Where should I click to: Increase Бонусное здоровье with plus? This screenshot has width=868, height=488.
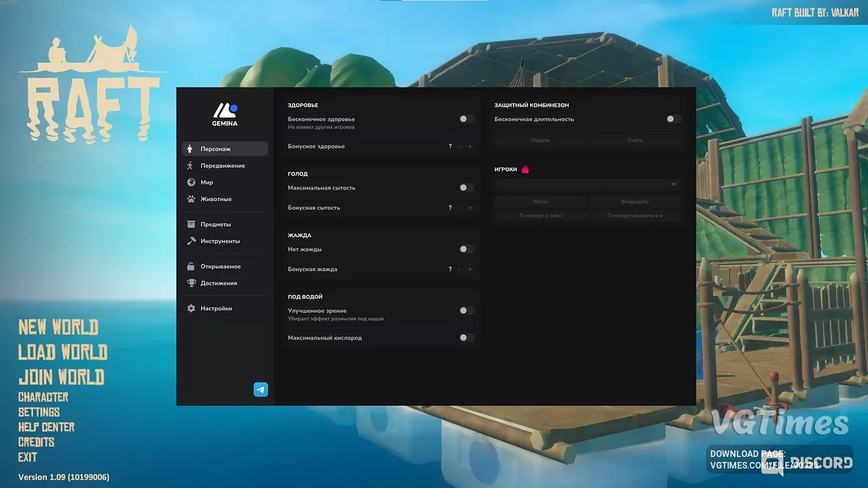coord(470,147)
